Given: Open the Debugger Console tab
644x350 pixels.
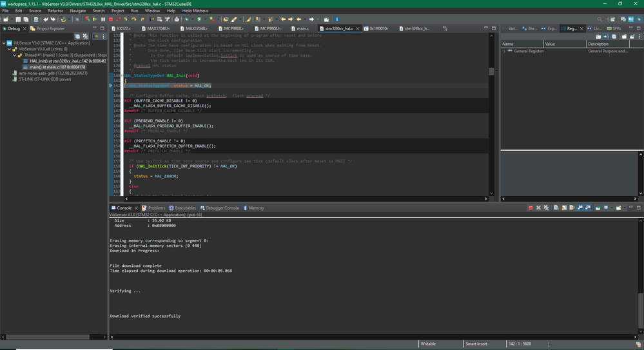Looking at the screenshot, I should (219, 208).
